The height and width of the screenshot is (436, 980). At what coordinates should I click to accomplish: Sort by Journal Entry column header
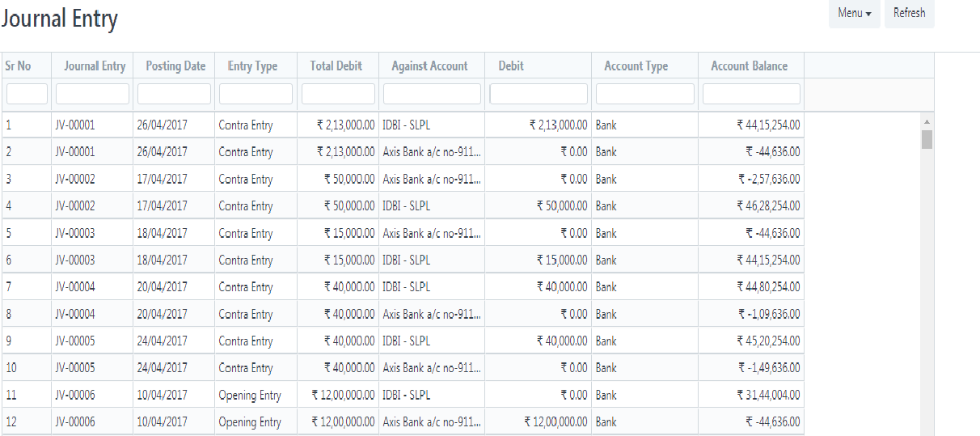tap(95, 66)
